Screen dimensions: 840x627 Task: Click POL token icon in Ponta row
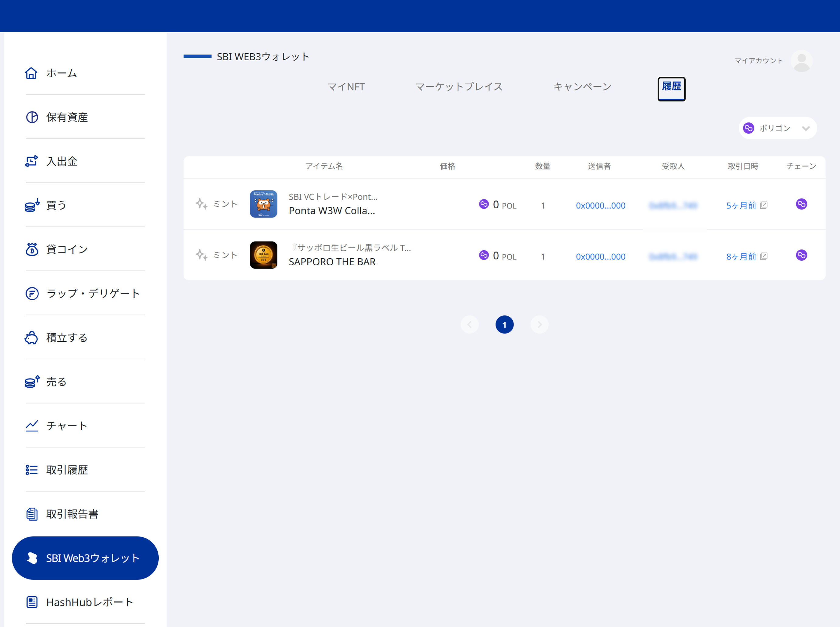tap(484, 204)
